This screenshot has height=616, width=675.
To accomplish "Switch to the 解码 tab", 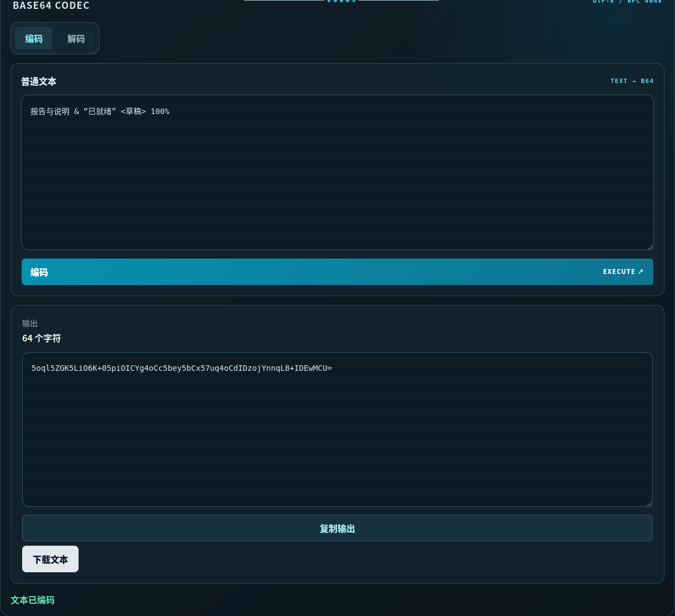I will [76, 38].
